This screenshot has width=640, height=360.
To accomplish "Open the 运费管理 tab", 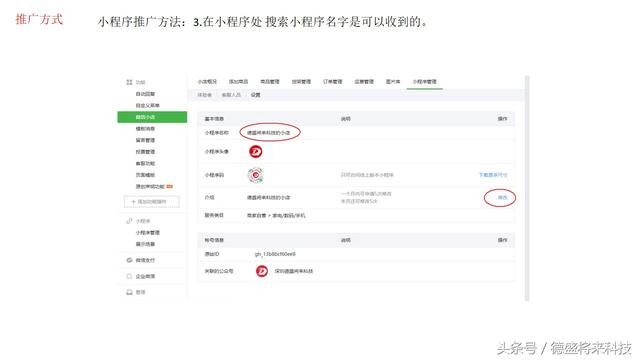I will click(x=364, y=82).
